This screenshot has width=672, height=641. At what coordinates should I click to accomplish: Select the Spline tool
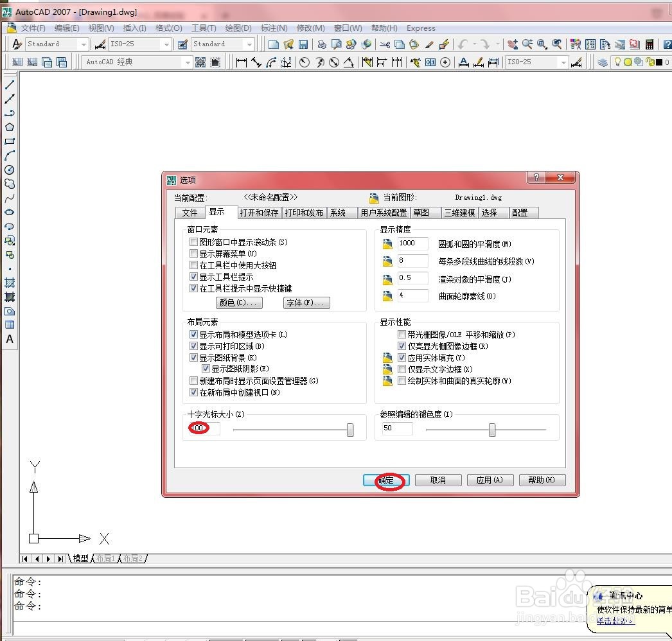tap(10, 198)
